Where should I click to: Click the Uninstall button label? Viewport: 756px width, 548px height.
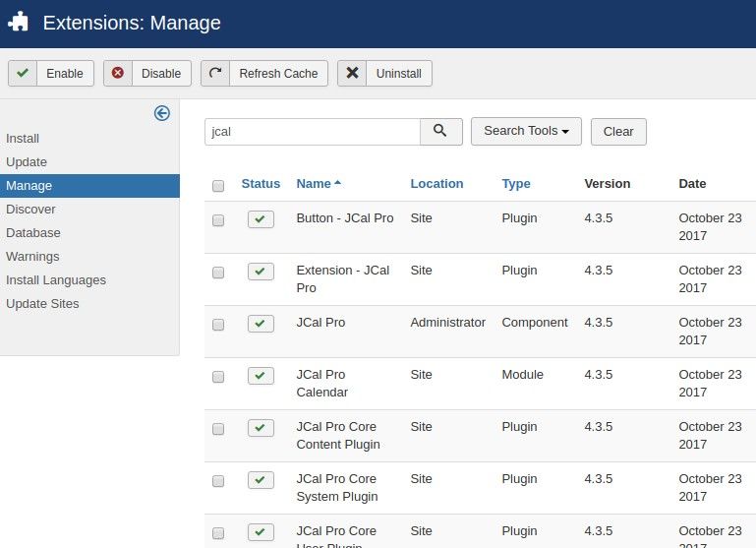[399, 74]
